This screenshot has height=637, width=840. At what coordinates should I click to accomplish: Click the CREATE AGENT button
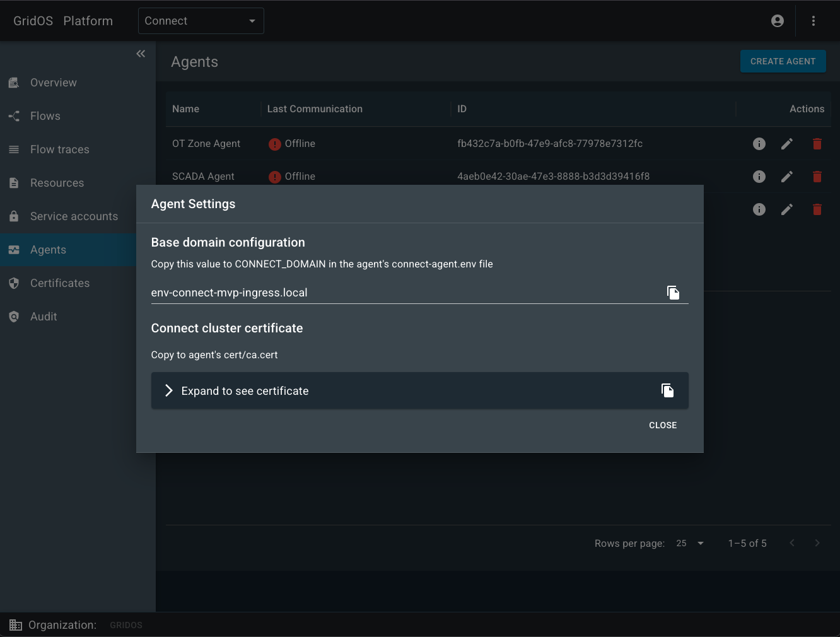coord(783,61)
